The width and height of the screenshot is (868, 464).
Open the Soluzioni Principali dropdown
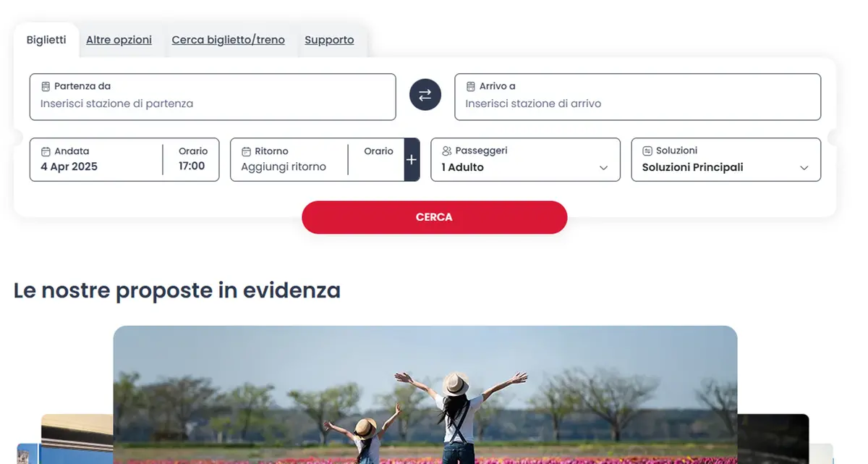tap(726, 167)
